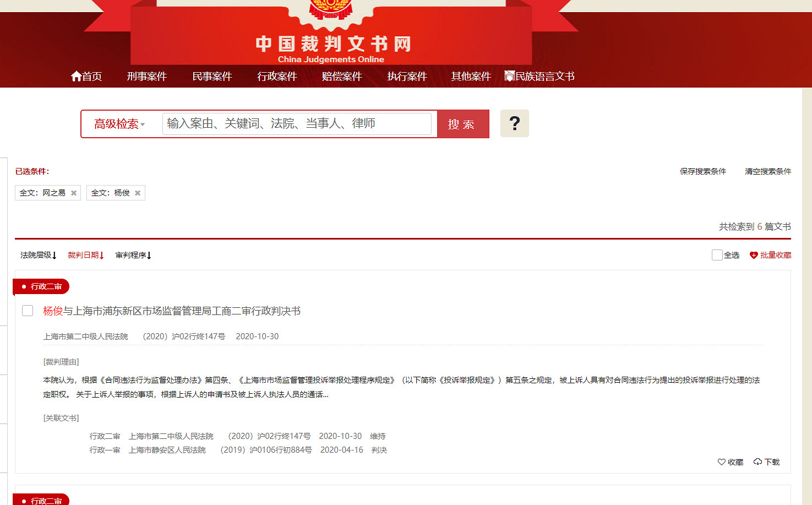Open the 刑事案件 menu
812x505 pixels.
tap(146, 77)
